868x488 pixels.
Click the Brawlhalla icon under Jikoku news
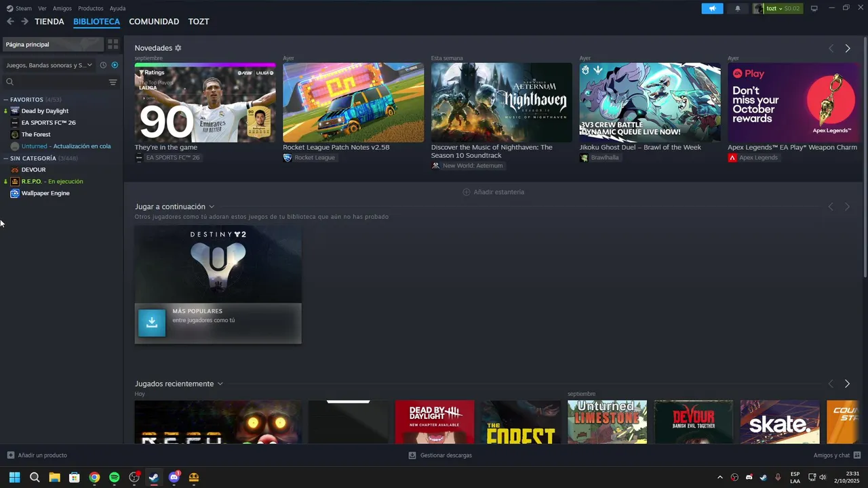click(x=584, y=157)
